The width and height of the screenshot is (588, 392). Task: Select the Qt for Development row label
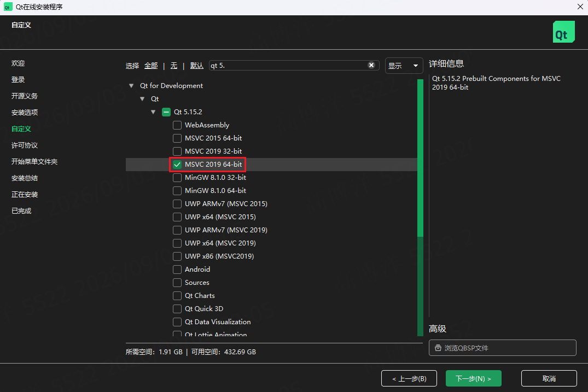tap(171, 86)
